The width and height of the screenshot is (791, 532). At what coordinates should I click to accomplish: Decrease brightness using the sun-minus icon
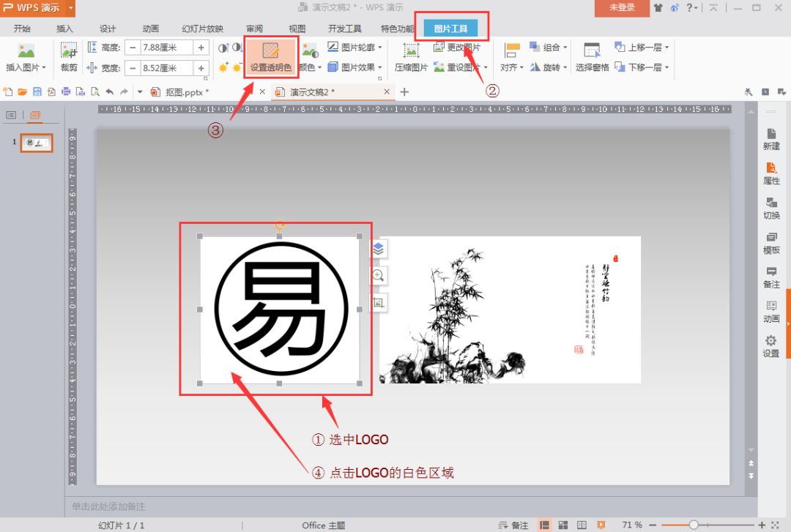tap(237, 67)
